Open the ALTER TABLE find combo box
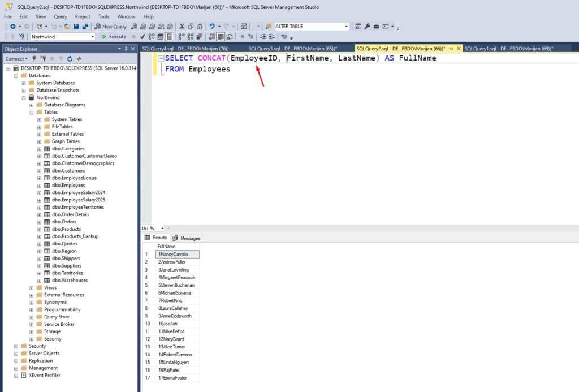Screen dimensions: 579x392 click(346, 27)
